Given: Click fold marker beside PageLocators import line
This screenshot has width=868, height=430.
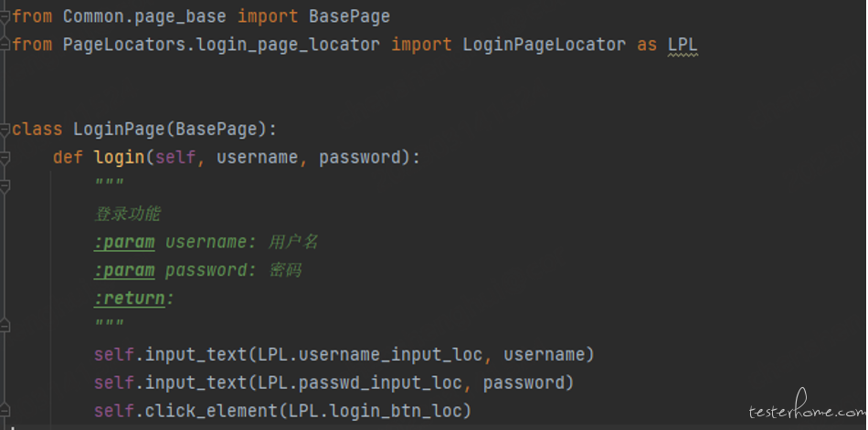Looking at the screenshot, I should (5, 45).
